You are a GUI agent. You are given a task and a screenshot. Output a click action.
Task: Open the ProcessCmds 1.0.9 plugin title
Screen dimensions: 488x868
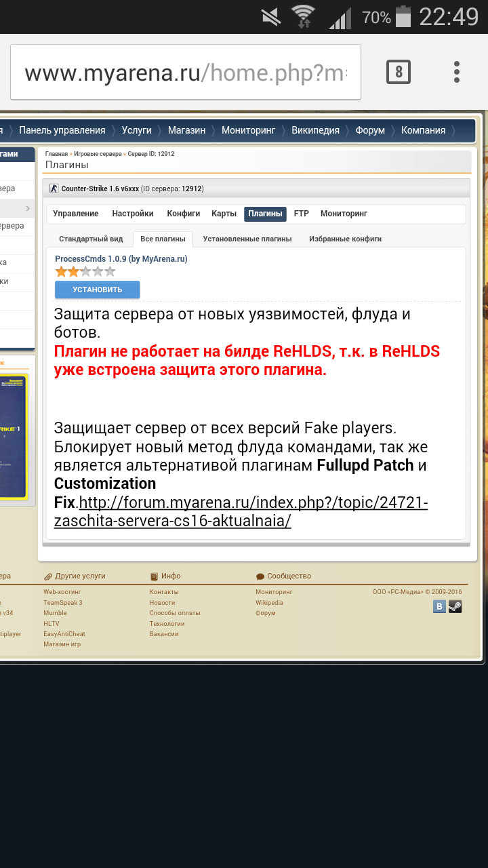[121, 259]
